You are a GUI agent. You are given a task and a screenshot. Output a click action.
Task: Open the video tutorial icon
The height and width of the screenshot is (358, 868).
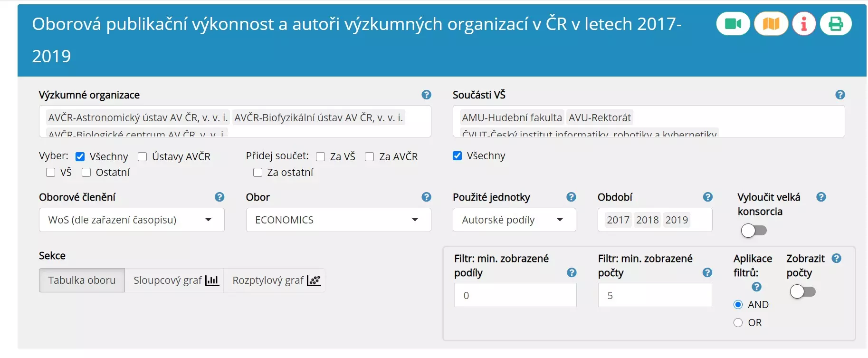point(733,24)
